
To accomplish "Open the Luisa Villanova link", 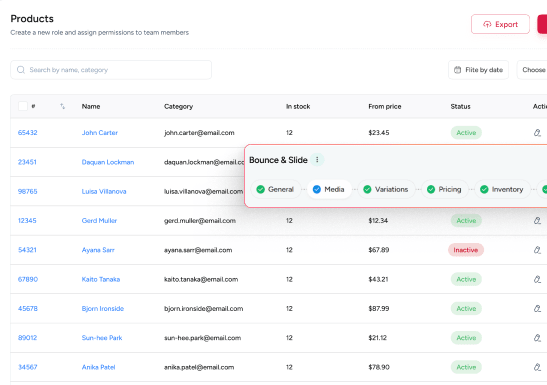I will point(104,191).
